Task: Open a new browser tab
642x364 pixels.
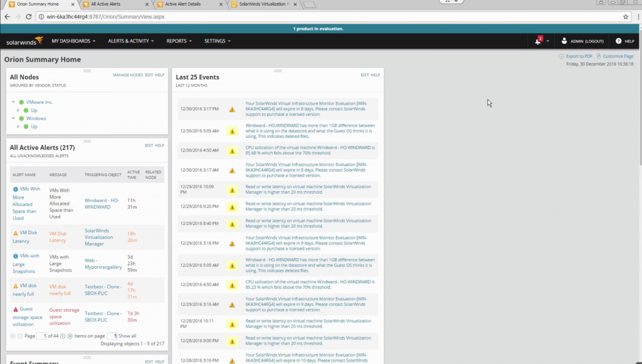Action: (x=310, y=5)
